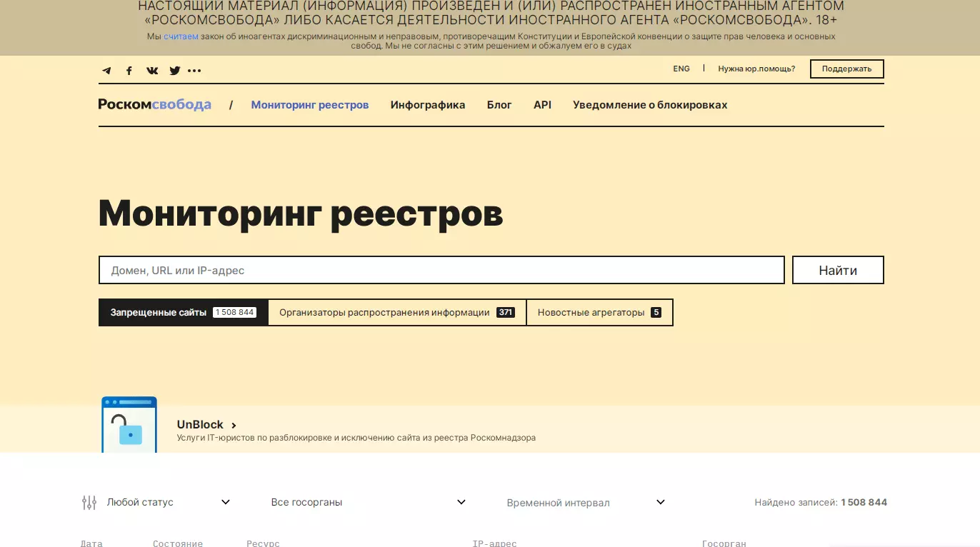Expand the Все госорганы dropdown
The height and width of the screenshot is (547, 980).
pos(369,503)
